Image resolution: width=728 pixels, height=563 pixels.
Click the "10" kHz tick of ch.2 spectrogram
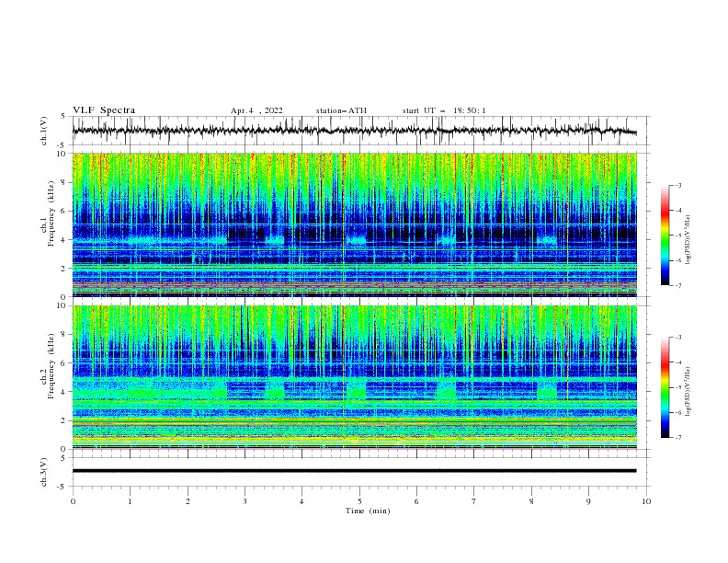pyautogui.click(x=63, y=305)
